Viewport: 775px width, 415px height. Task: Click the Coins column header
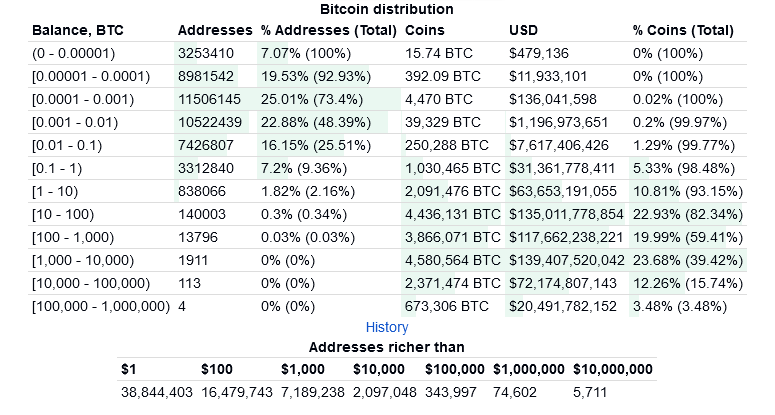point(425,30)
